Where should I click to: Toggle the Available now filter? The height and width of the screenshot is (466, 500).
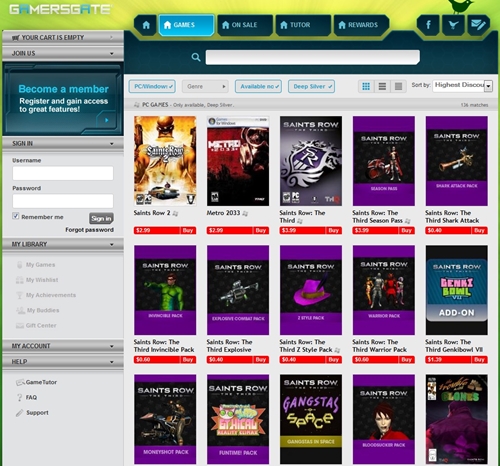click(x=258, y=87)
